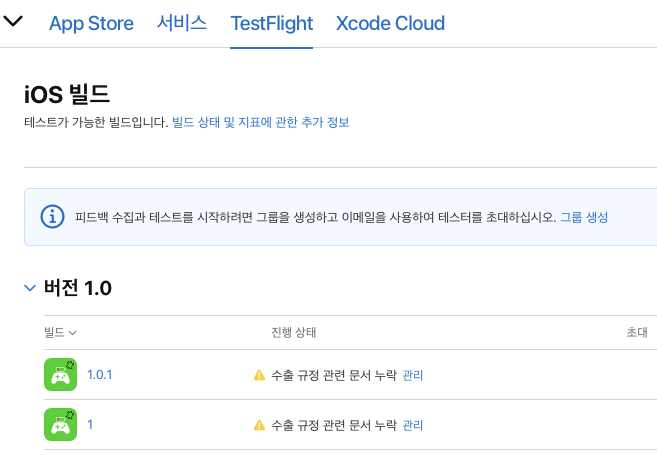Screen dimensions: 657x457
Task: Click the app icon for build 1
Action: (60, 424)
